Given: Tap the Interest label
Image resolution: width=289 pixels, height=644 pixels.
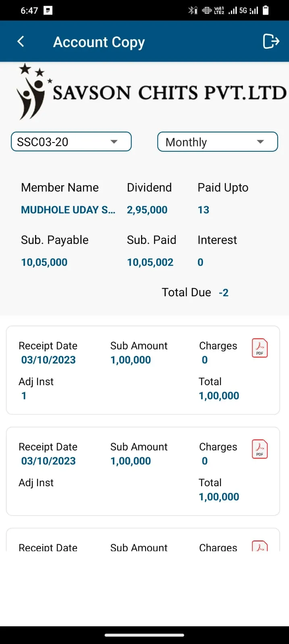Looking at the screenshot, I should [x=217, y=240].
